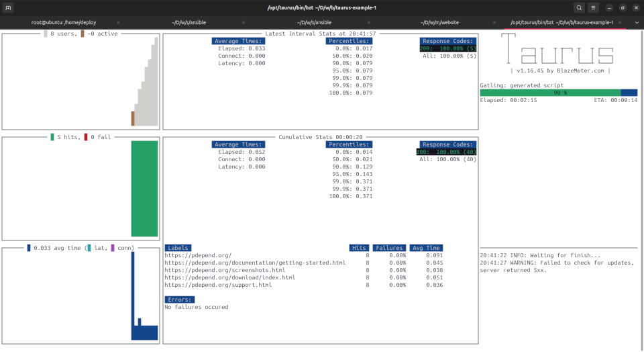Viewport: 644px width, 352px height.
Task: Click the green hits legend square
Action: tap(52, 137)
